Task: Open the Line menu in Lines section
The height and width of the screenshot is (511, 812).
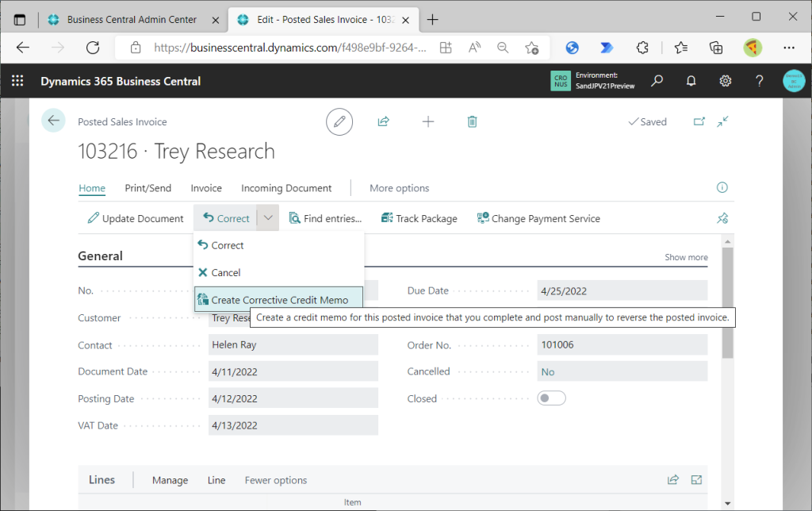Action: click(216, 480)
